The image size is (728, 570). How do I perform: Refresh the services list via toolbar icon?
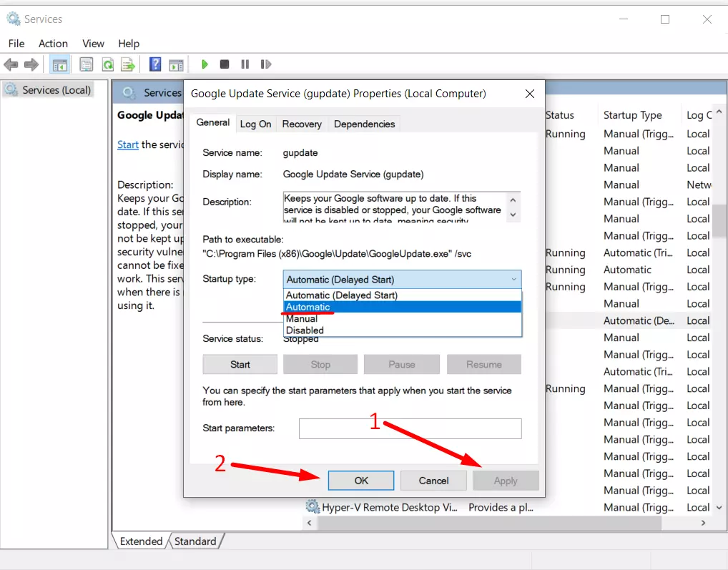point(108,64)
